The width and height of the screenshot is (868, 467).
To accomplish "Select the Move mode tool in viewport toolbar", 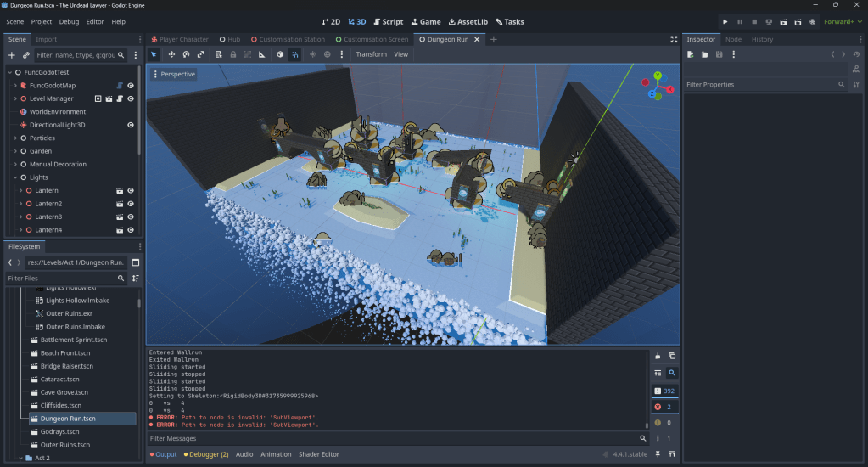I will pos(171,54).
